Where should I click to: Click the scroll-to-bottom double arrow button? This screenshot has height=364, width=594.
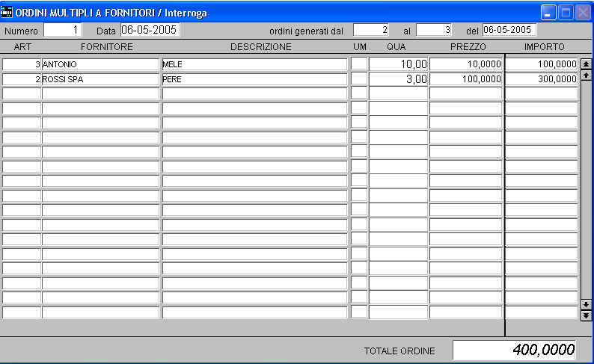coord(586,315)
